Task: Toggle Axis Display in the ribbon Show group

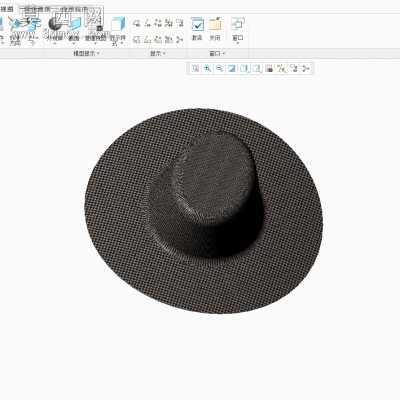Action: 147,23
